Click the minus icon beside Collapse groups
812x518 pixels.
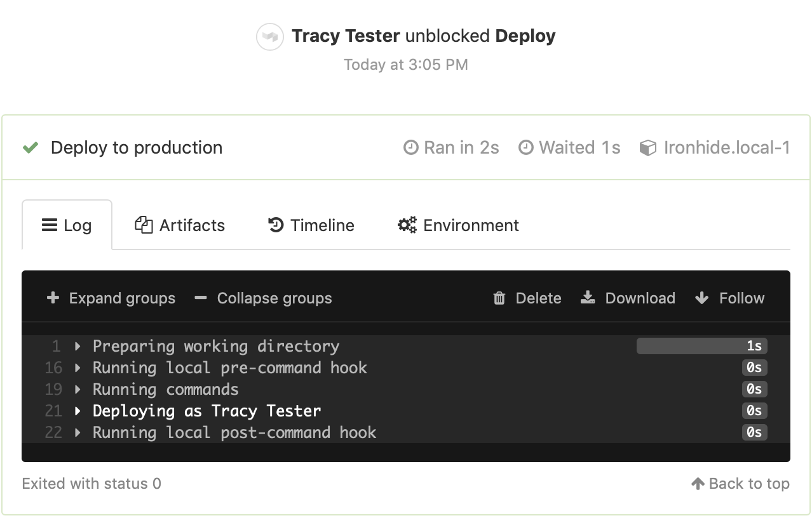click(x=200, y=297)
